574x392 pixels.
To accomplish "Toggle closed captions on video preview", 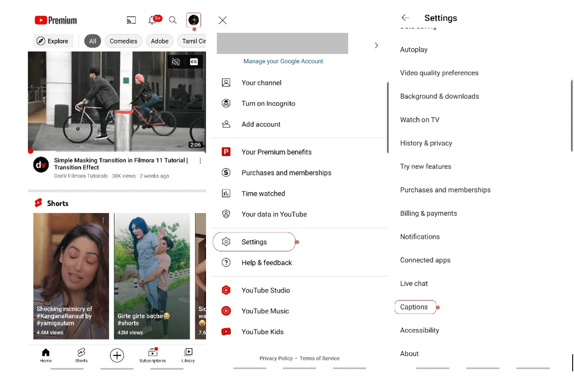I will (194, 62).
